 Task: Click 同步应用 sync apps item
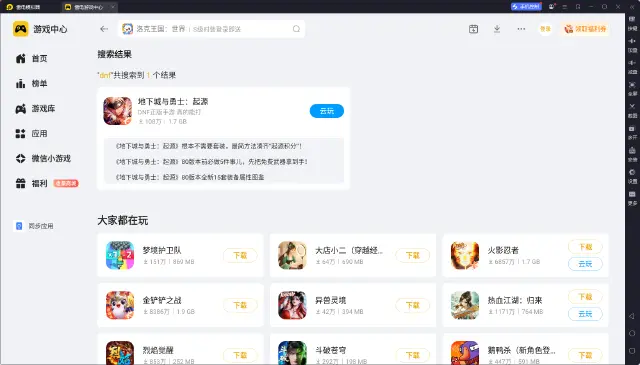34,226
